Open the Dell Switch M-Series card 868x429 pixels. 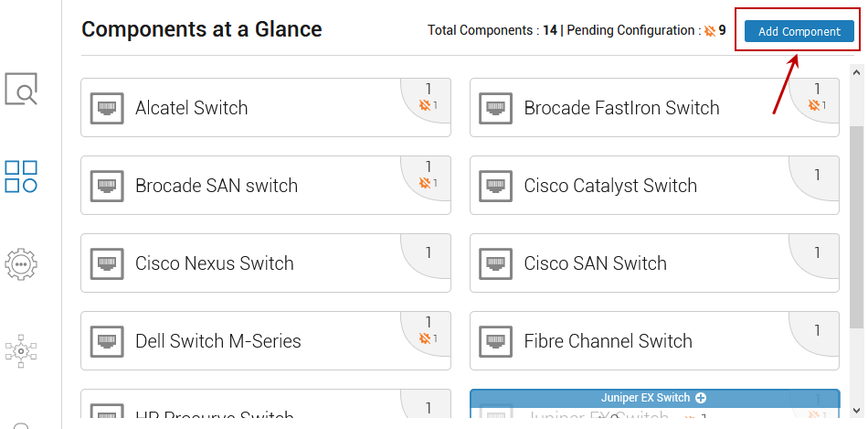266,340
